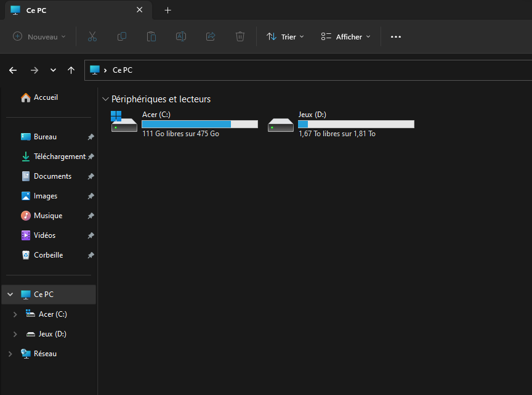Toggle the pin next to Documents

tap(91, 176)
